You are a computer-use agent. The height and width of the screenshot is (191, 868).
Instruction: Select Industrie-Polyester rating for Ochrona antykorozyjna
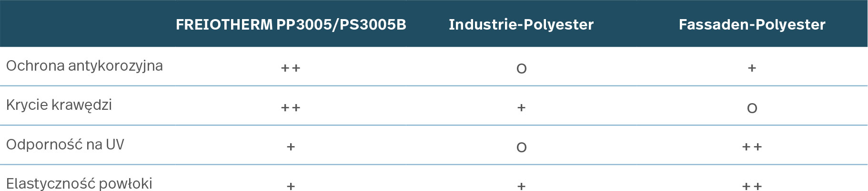pyautogui.click(x=521, y=69)
